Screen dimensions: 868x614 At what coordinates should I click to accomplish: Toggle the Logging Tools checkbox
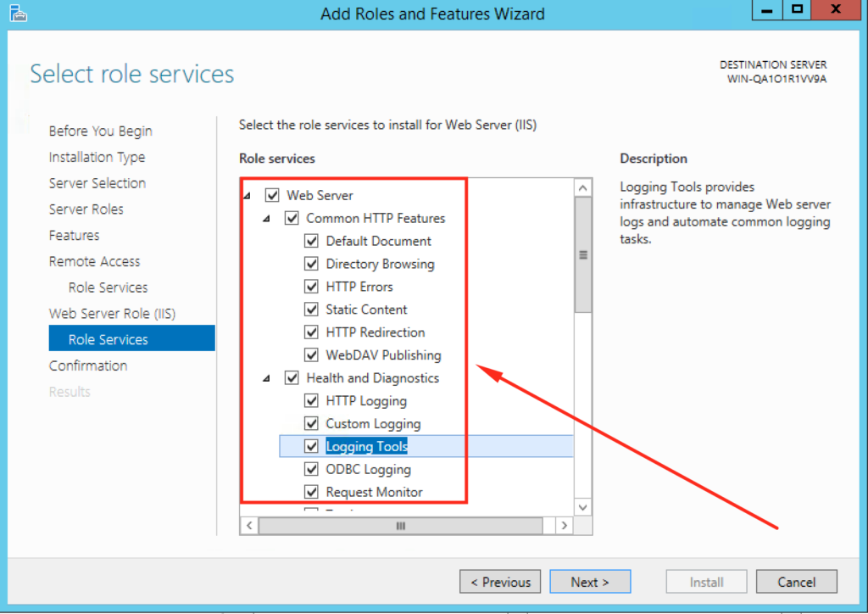click(312, 446)
